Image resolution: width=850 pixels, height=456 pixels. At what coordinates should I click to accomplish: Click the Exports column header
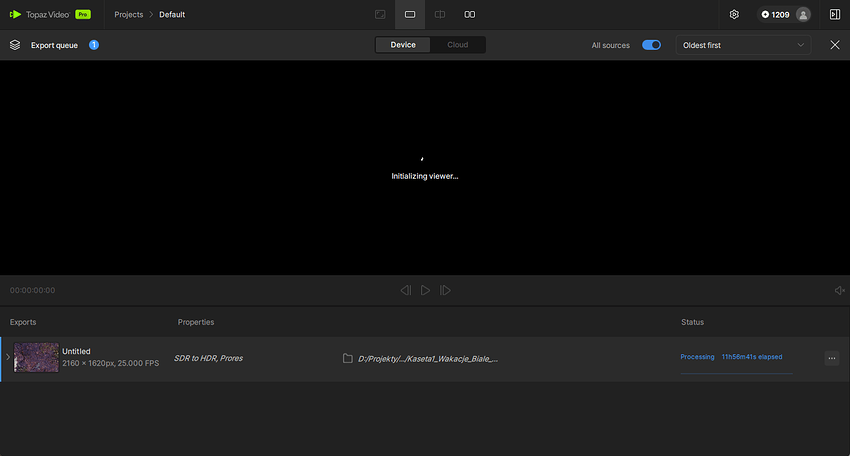coord(23,322)
